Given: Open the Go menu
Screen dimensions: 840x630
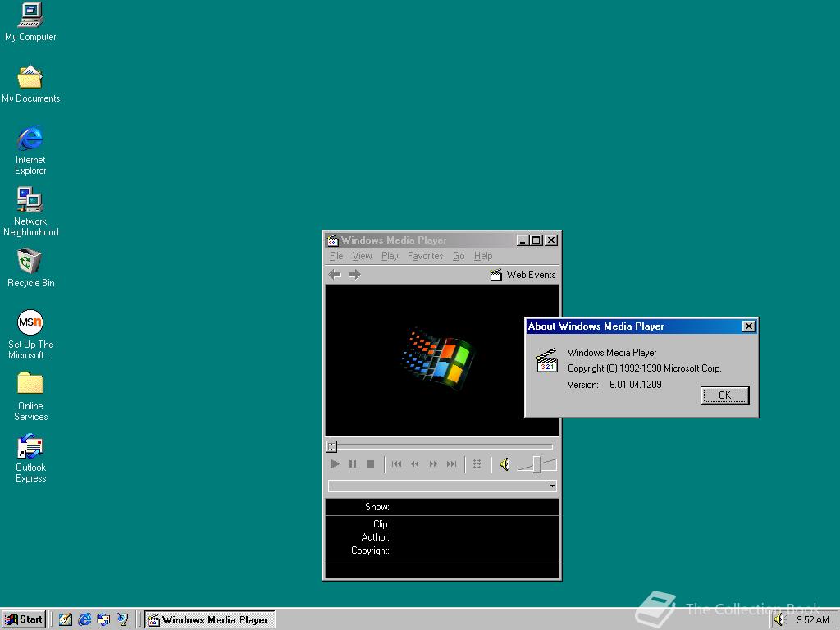Looking at the screenshot, I should tap(459, 256).
